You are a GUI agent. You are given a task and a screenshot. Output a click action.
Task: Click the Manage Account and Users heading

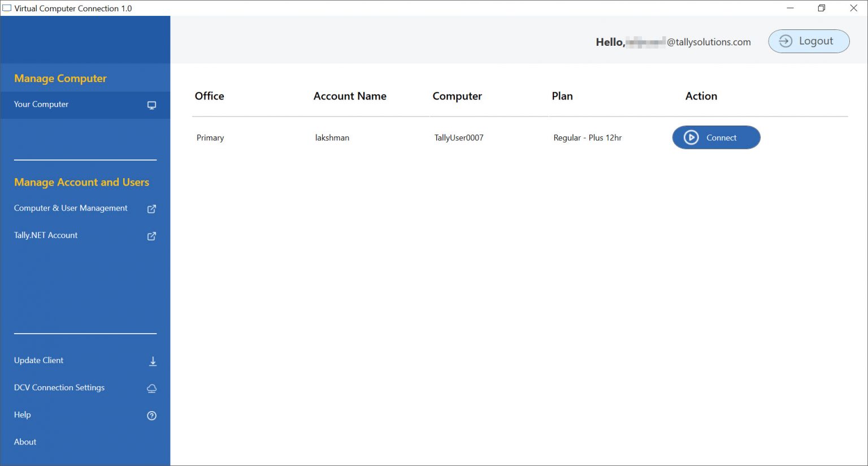tap(81, 182)
